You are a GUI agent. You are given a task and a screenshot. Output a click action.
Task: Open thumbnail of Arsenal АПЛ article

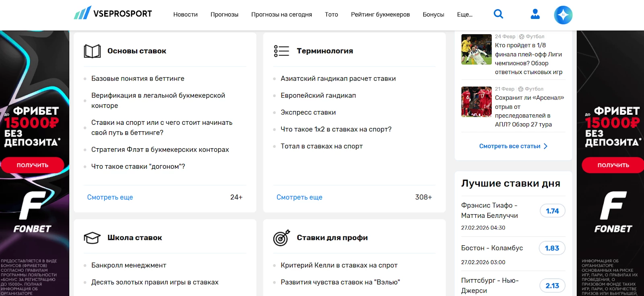477,102
